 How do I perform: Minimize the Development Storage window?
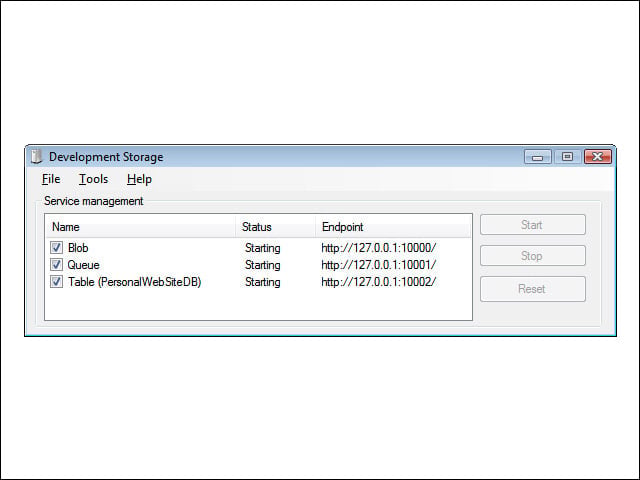pyautogui.click(x=538, y=157)
